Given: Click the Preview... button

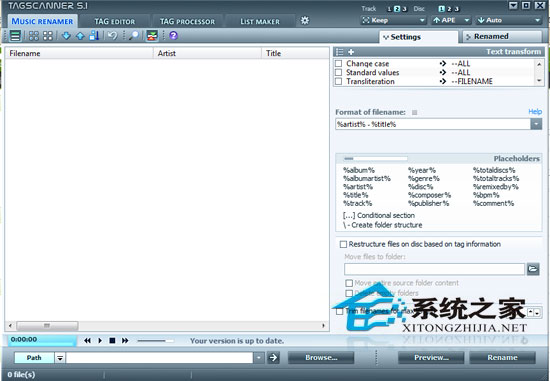Looking at the screenshot, I should (431, 357).
